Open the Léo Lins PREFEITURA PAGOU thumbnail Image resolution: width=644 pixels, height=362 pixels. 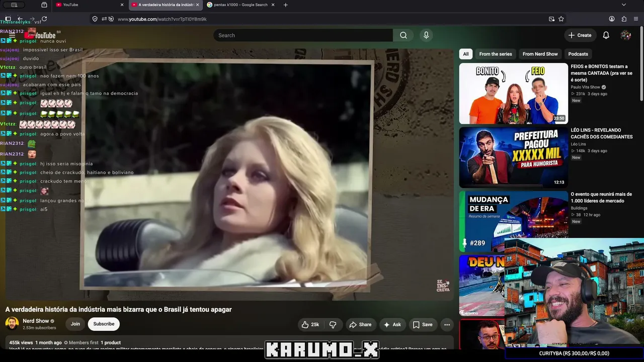coord(513,157)
